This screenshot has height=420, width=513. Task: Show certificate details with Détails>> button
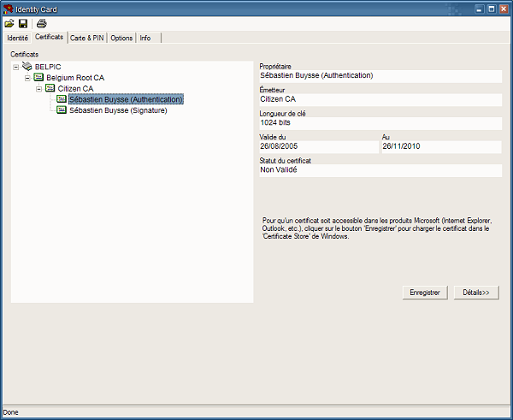tap(476, 293)
